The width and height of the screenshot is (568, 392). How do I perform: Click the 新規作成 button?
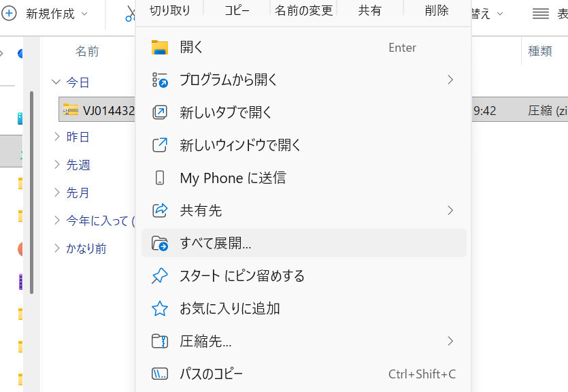click(46, 14)
